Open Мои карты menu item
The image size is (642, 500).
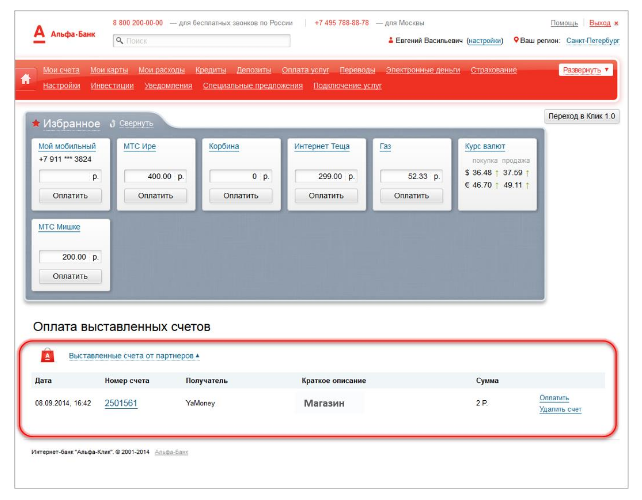tap(109, 70)
